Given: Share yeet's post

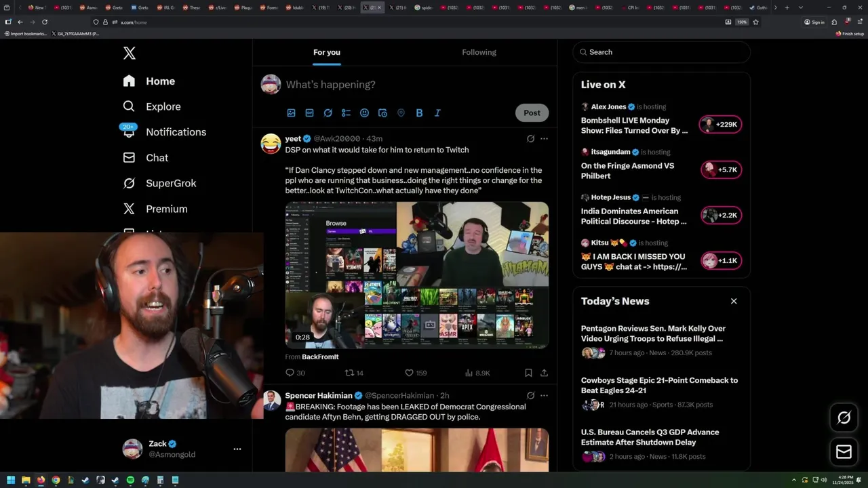Looking at the screenshot, I should click(x=544, y=373).
